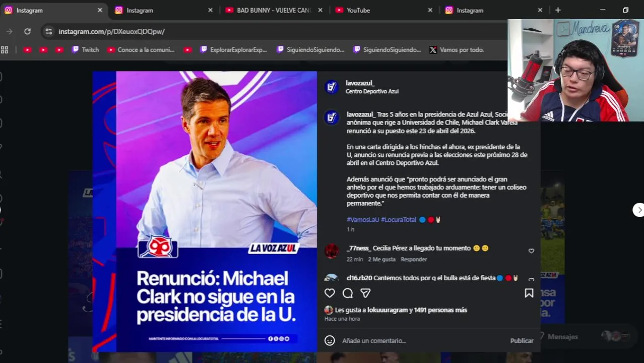The image size is (644, 363).
Task: Click Responder under _77ness_ comment
Action: coord(414,259)
